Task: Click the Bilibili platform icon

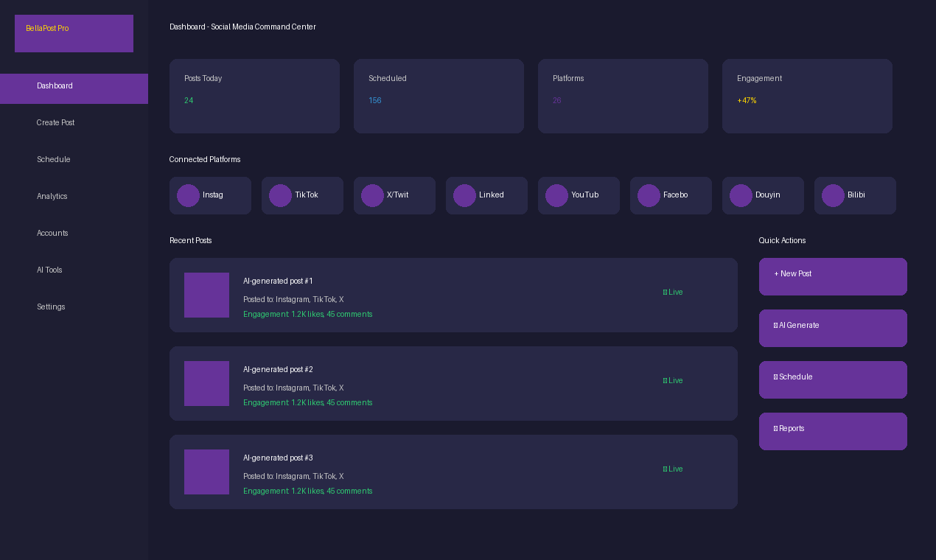Action: [833, 195]
